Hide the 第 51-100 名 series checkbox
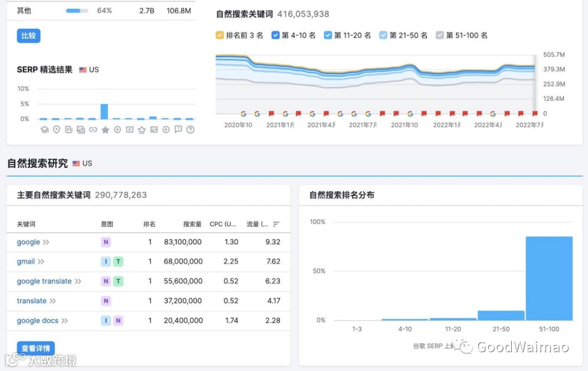Screen dimensions: 588x371 pyautogui.click(x=439, y=35)
